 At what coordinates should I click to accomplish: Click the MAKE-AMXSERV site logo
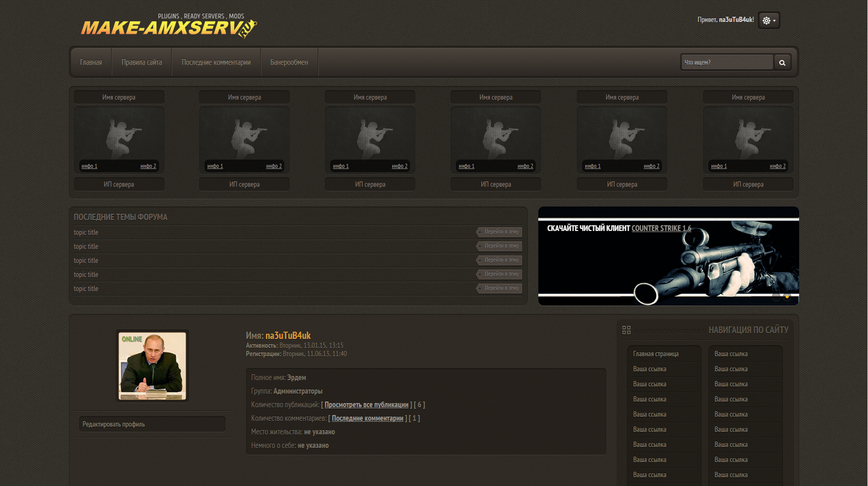(169, 27)
